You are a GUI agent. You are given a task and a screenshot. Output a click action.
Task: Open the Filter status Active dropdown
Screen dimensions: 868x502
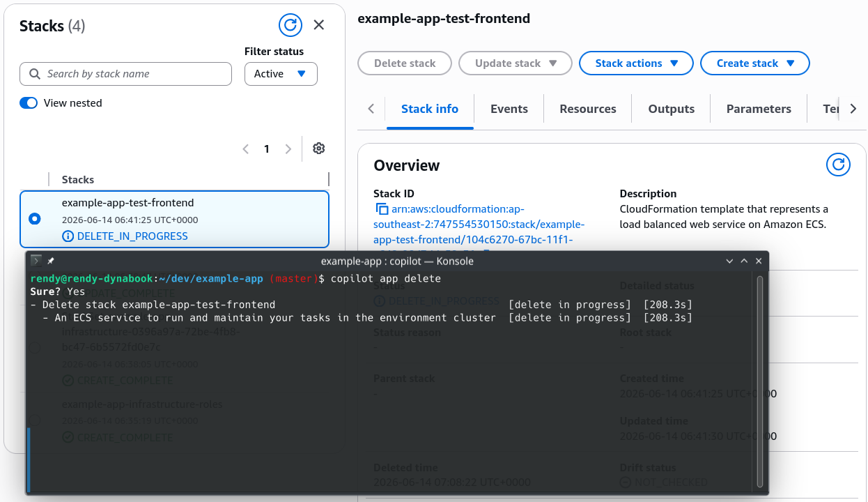pos(281,74)
